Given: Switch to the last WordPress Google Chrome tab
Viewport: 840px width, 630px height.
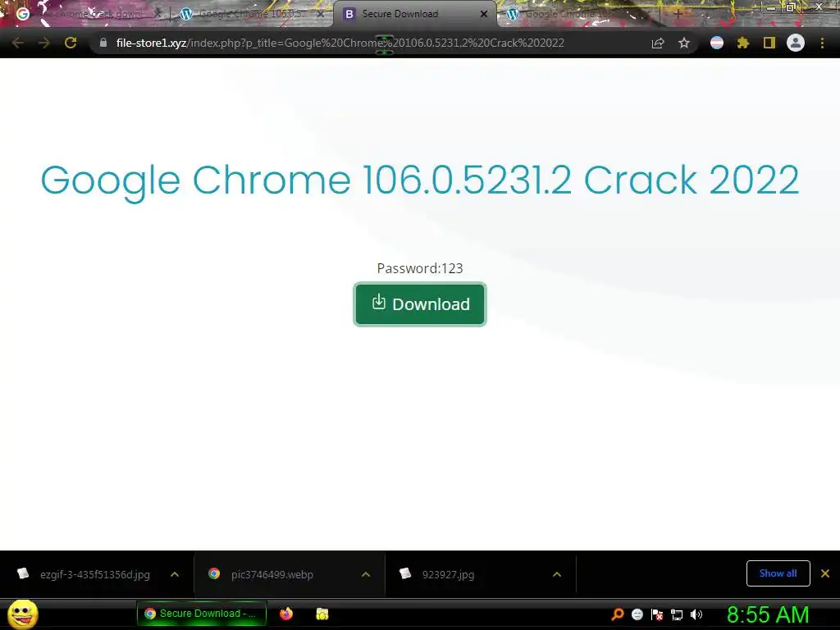Looking at the screenshot, I should coord(578,14).
